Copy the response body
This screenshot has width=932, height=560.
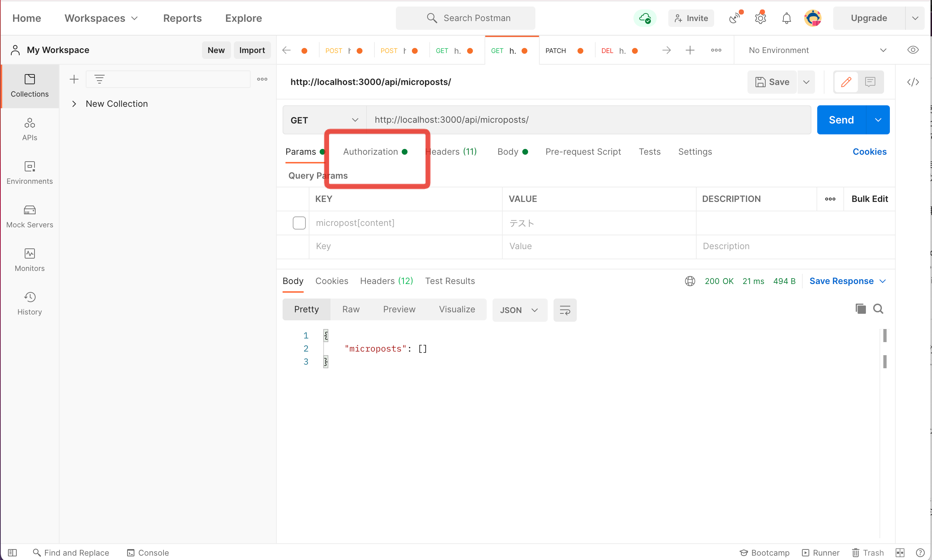pos(860,309)
